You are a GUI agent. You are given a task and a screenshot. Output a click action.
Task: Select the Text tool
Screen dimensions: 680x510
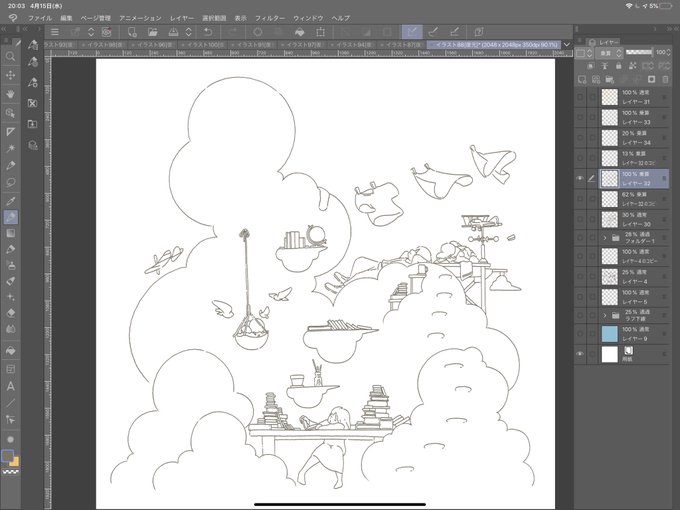pos(10,386)
